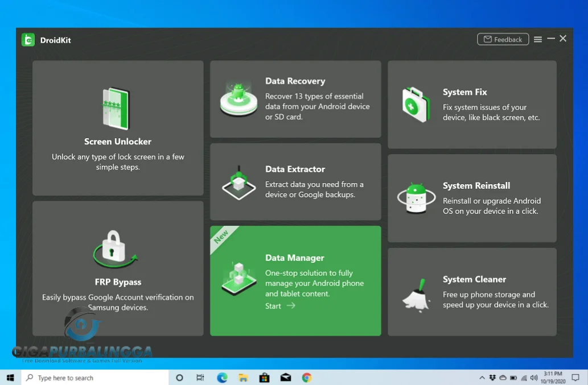Open the System Reinstall heading

476,186
